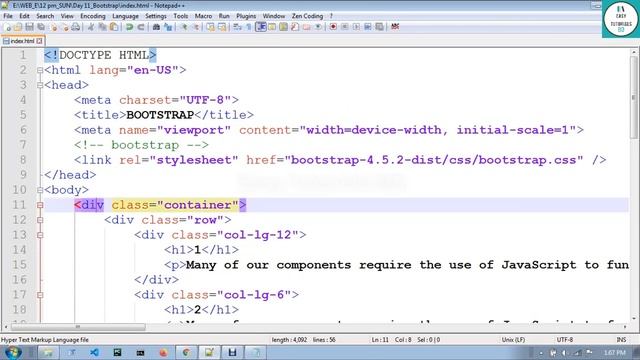Click the Open file toolbar icon
The height and width of the screenshot is (360, 640).
tap(18, 27)
